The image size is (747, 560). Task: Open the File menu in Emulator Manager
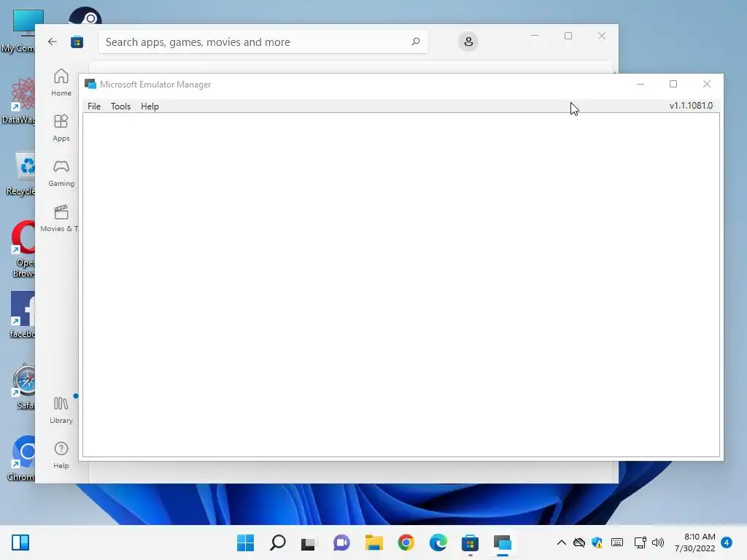pos(94,106)
